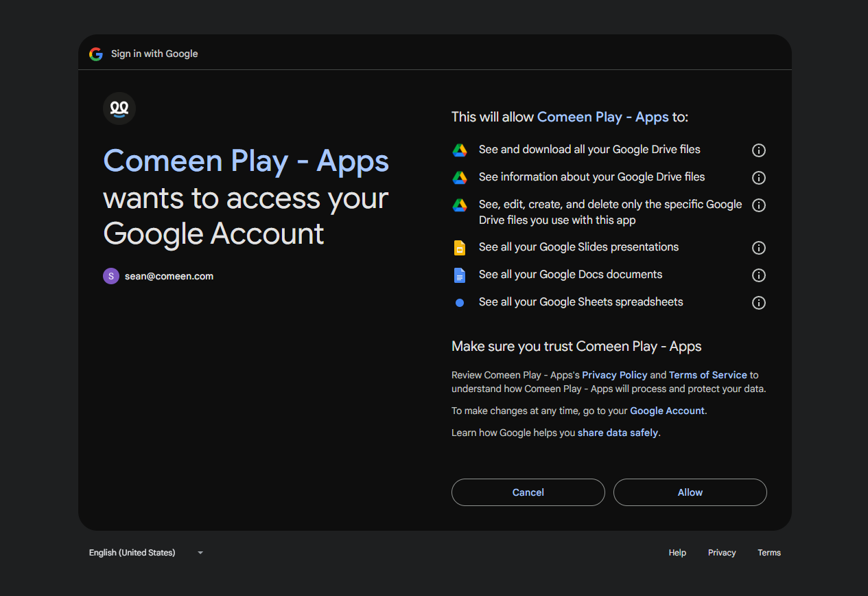Click large 'Comeen Play - Apps' title
The height and width of the screenshot is (596, 868).
click(x=246, y=161)
